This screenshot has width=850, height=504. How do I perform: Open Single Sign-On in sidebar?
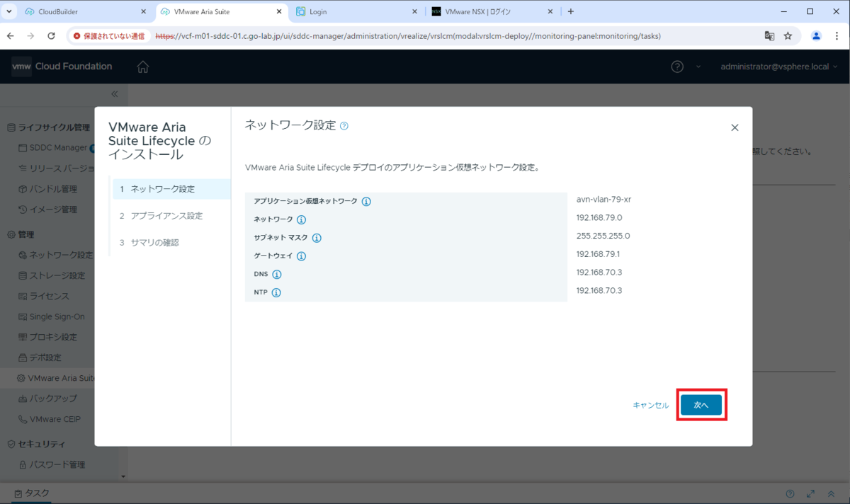pyautogui.click(x=52, y=316)
